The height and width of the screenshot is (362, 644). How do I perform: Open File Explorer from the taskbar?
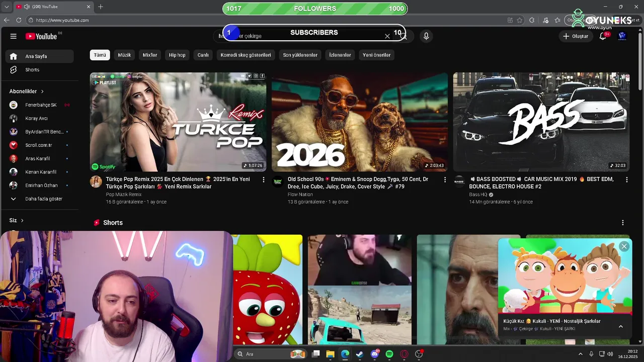(x=330, y=354)
